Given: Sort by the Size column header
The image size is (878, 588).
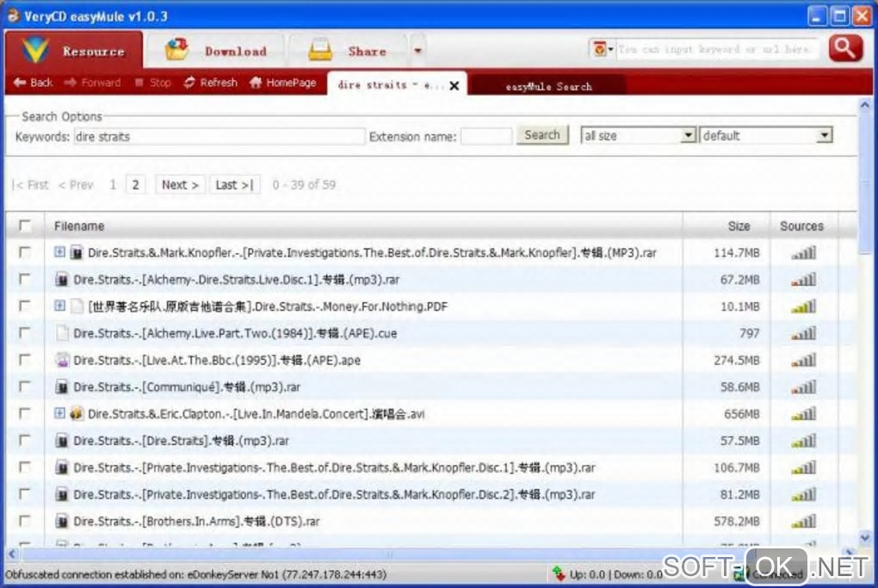Looking at the screenshot, I should pos(739,226).
